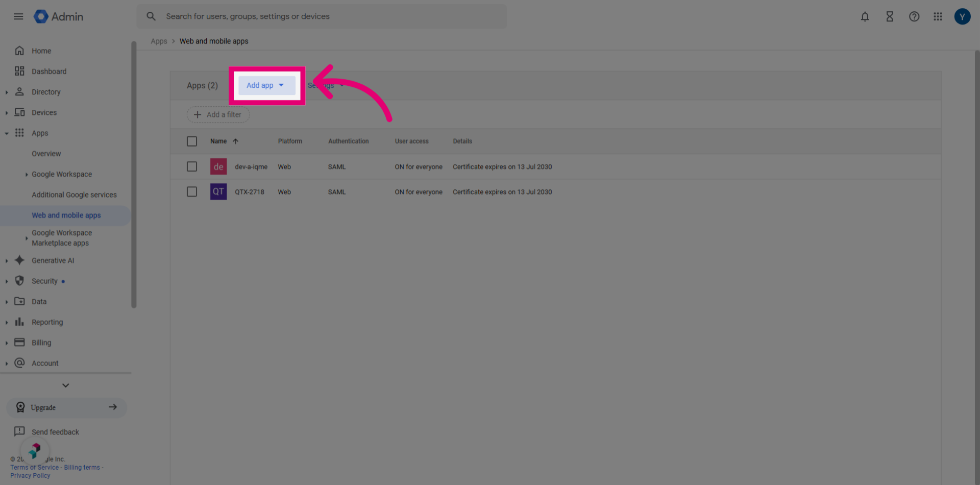Go to Reporting section
This screenshot has height=485, width=980.
(x=47, y=322)
